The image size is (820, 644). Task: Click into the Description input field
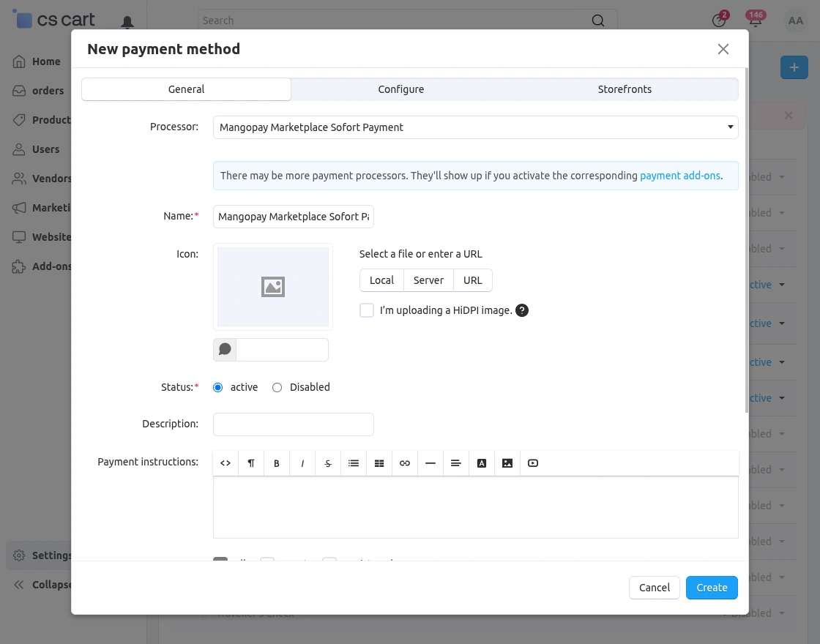294,424
